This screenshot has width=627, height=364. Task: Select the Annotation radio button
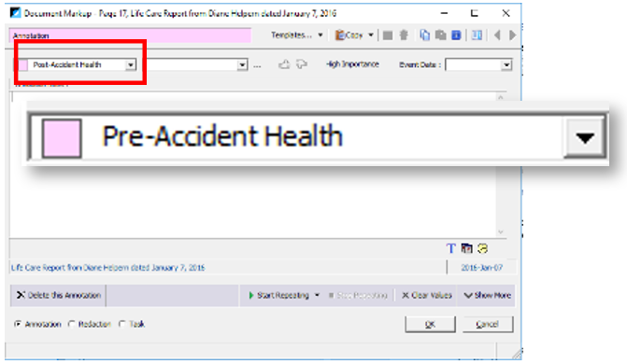point(18,324)
